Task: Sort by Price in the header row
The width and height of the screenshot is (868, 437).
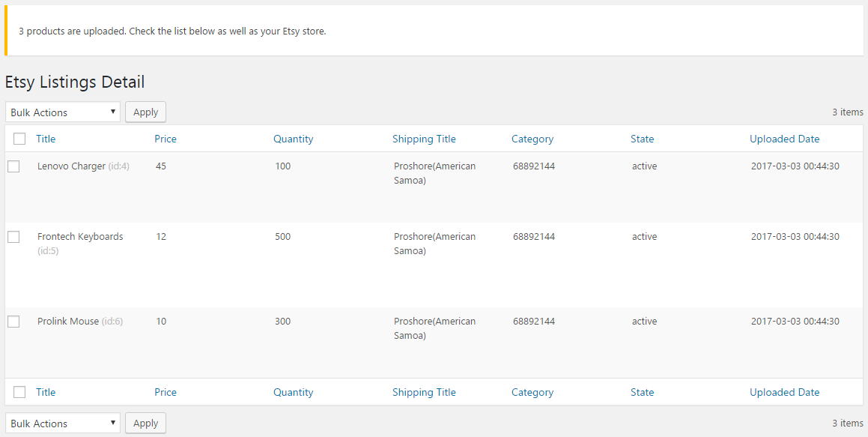Action: pos(166,139)
